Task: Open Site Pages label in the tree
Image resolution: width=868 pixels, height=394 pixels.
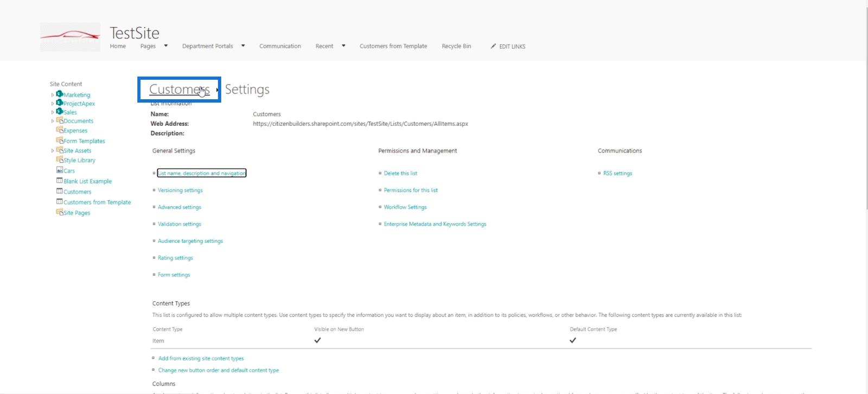Action: pyautogui.click(x=76, y=213)
